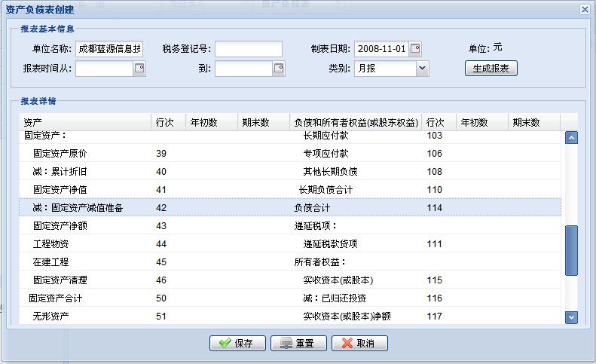The width and height of the screenshot is (596, 364).
Task: Click the 制表日期 date field
Action: pos(381,49)
